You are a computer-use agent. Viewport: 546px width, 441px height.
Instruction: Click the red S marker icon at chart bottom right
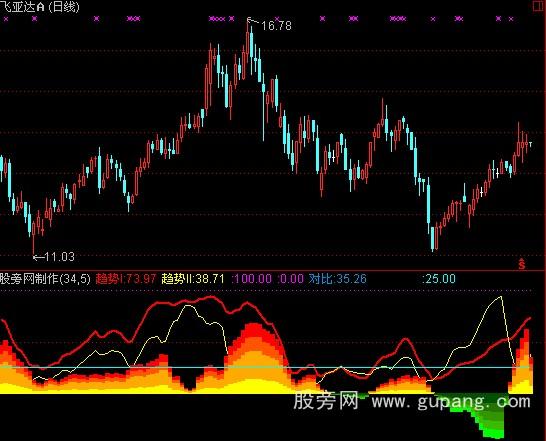[521, 264]
